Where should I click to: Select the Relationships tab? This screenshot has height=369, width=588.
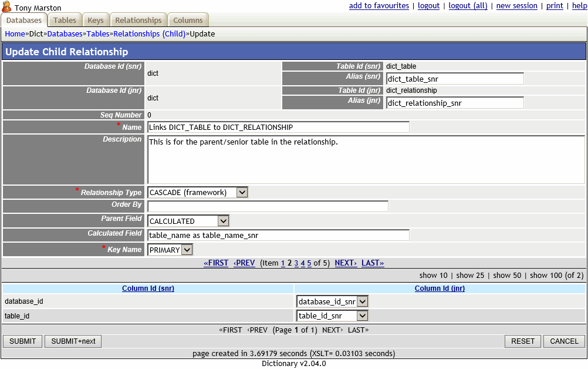coord(138,19)
